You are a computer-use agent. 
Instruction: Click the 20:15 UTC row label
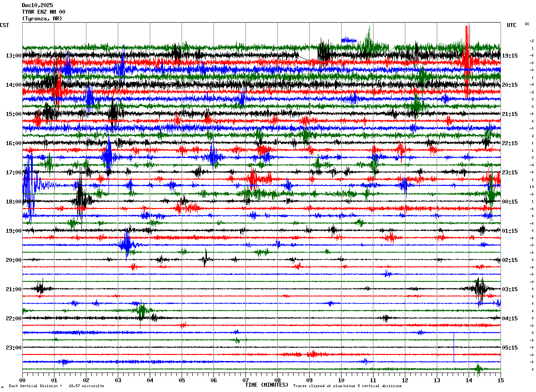pos(510,85)
